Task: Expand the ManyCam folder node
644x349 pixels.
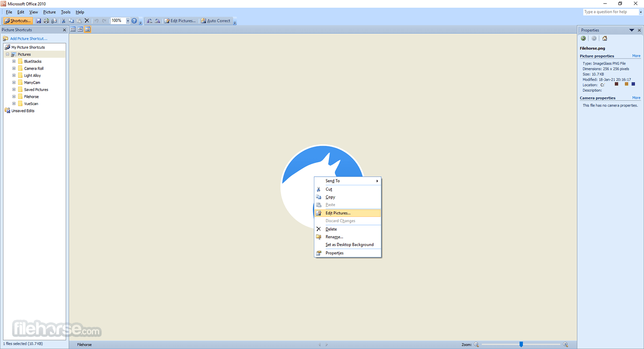Action: click(14, 83)
